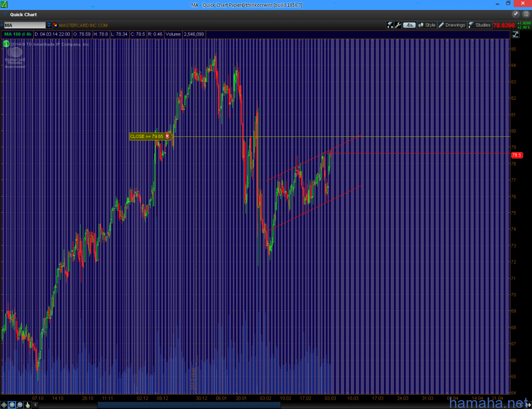
Task: Click the horizontal chart scrollbar thumb
Action: click(x=189, y=405)
